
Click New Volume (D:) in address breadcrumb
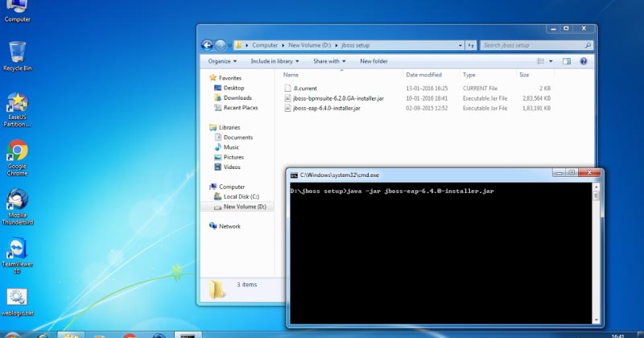309,45
